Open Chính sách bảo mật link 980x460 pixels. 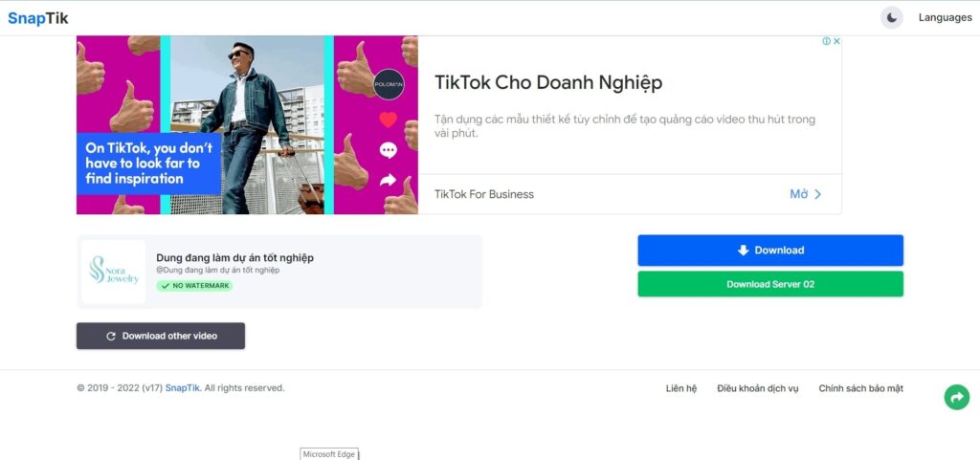click(x=860, y=388)
